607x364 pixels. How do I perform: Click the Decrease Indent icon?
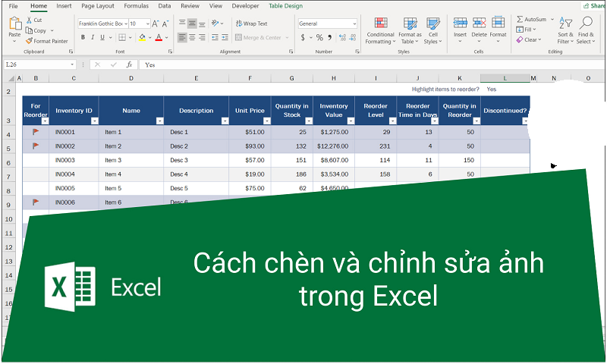point(215,37)
